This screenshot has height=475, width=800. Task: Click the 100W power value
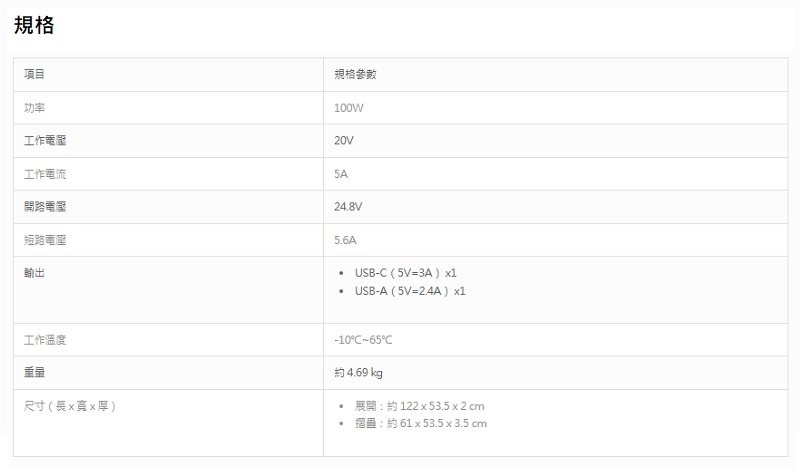(349, 107)
